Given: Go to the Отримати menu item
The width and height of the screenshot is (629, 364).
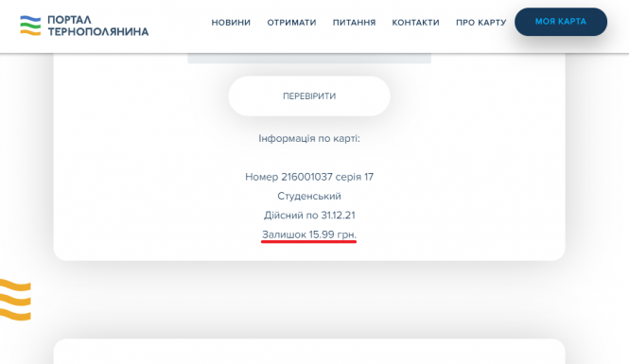Looking at the screenshot, I should [291, 23].
